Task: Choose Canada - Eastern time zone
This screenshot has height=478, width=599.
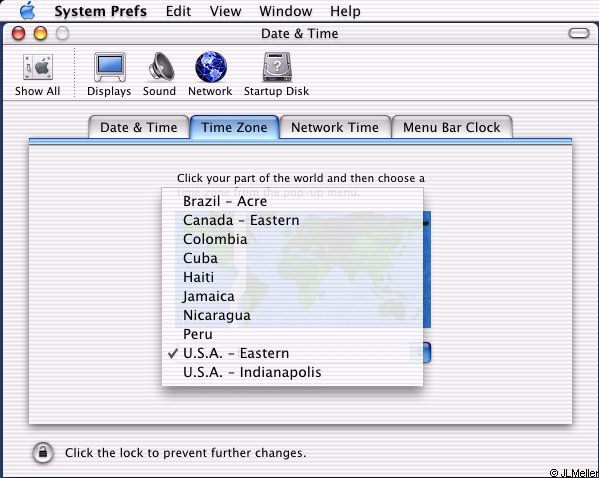Action: pyautogui.click(x=292, y=220)
